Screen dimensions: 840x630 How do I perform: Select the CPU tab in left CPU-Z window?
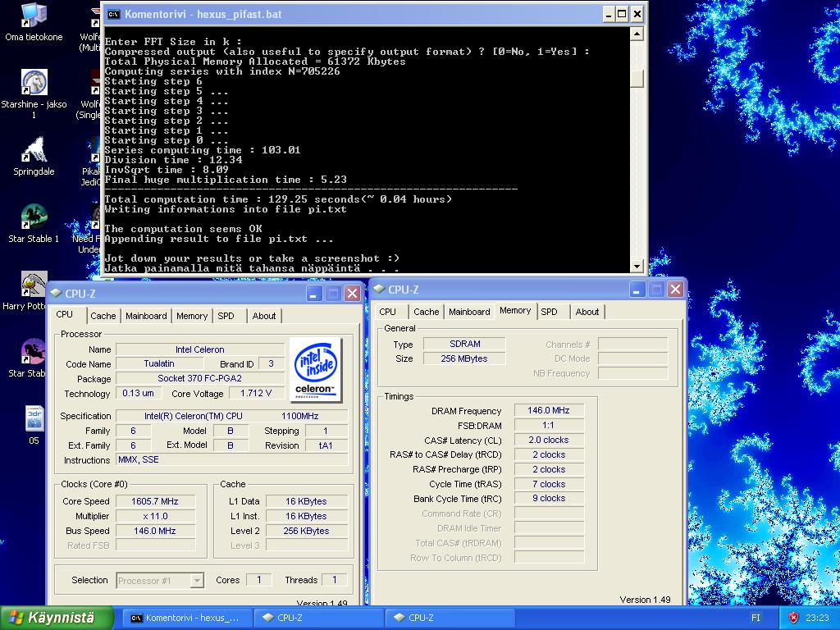(x=67, y=314)
